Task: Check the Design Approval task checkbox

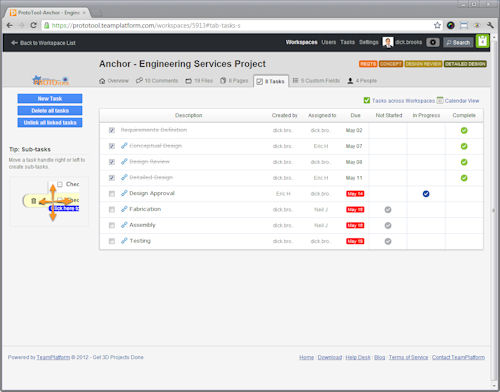Action: point(112,194)
